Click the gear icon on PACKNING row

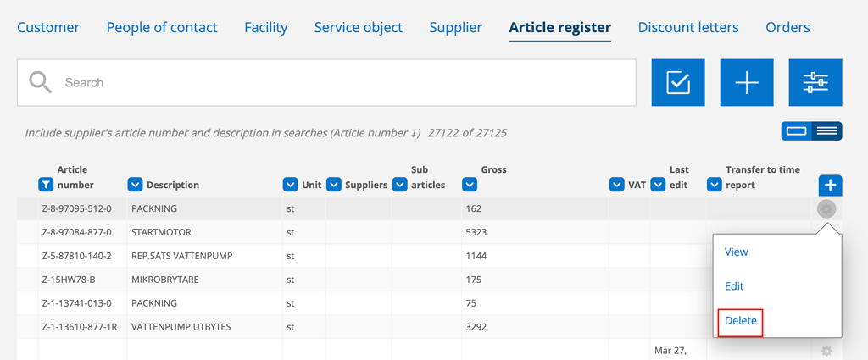[826, 209]
